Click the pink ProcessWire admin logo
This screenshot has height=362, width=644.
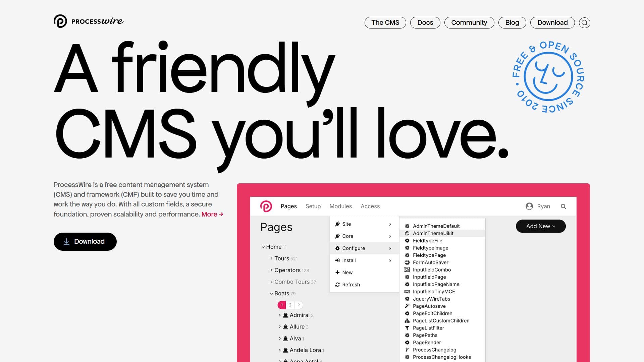pos(266,206)
